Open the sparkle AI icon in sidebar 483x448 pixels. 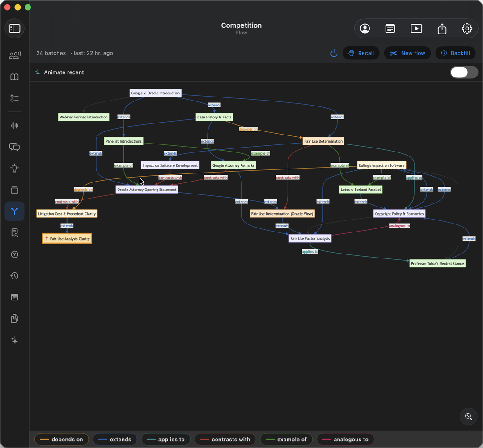point(14,340)
